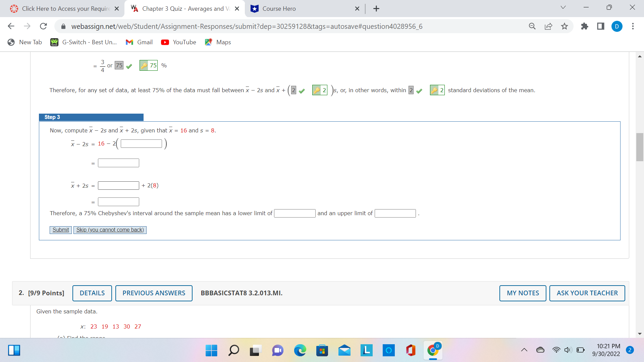The image size is (644, 362).
Task: Click Skip (you cannot come back)
Action: click(110, 230)
